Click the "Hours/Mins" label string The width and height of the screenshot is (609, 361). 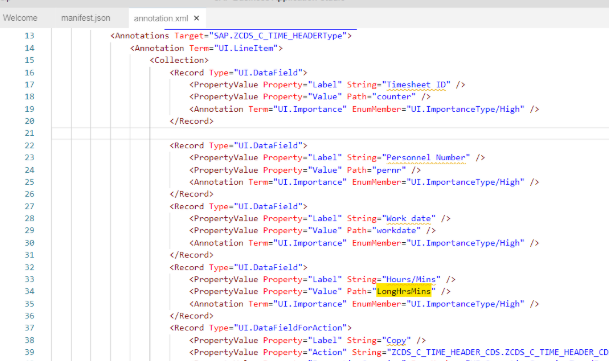(411, 279)
